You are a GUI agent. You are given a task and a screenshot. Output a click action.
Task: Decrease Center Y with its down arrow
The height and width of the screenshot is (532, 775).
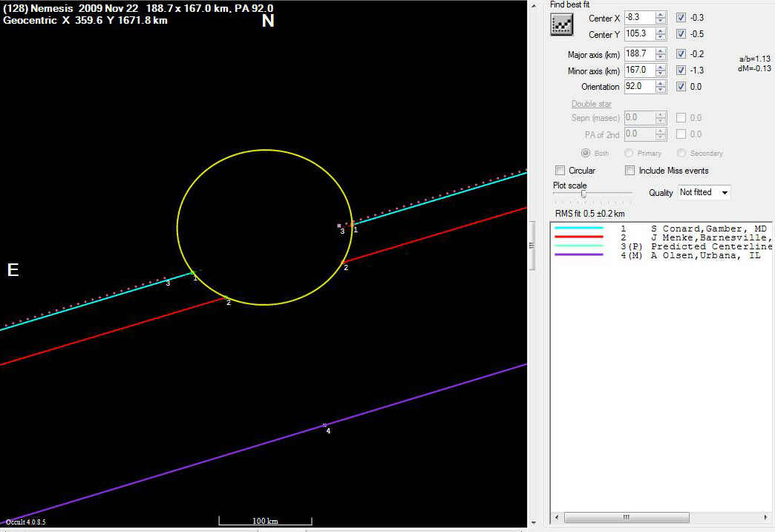[661, 37]
